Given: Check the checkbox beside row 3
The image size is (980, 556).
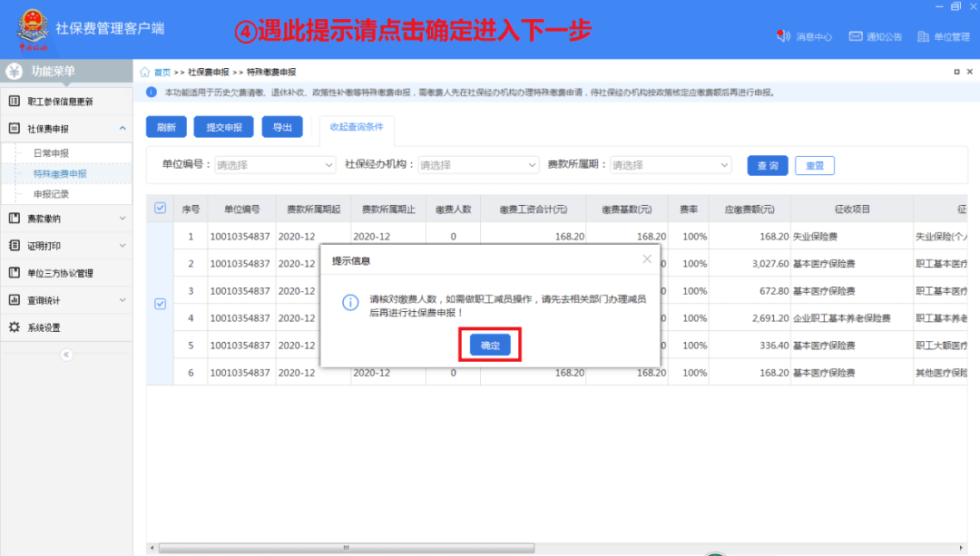Looking at the screenshot, I should tap(160, 305).
